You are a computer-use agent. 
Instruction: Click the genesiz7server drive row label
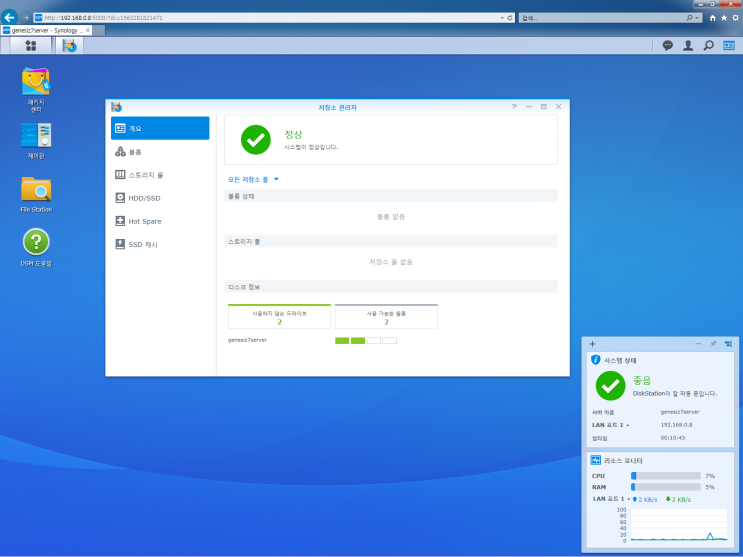(x=247, y=340)
